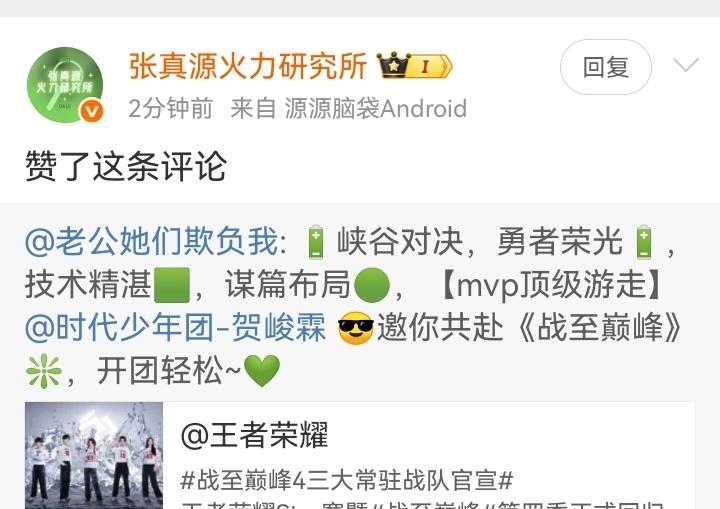Viewport: 720px width, 509px height.
Task: Click the 回复 reply button
Action: pos(606,67)
